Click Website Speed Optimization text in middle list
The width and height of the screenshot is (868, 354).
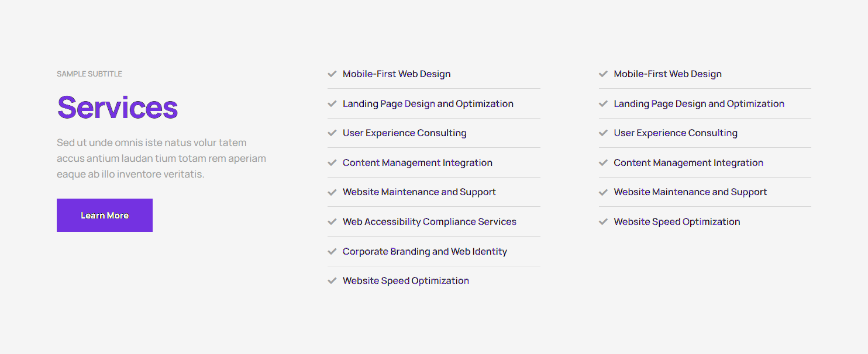[x=405, y=281]
